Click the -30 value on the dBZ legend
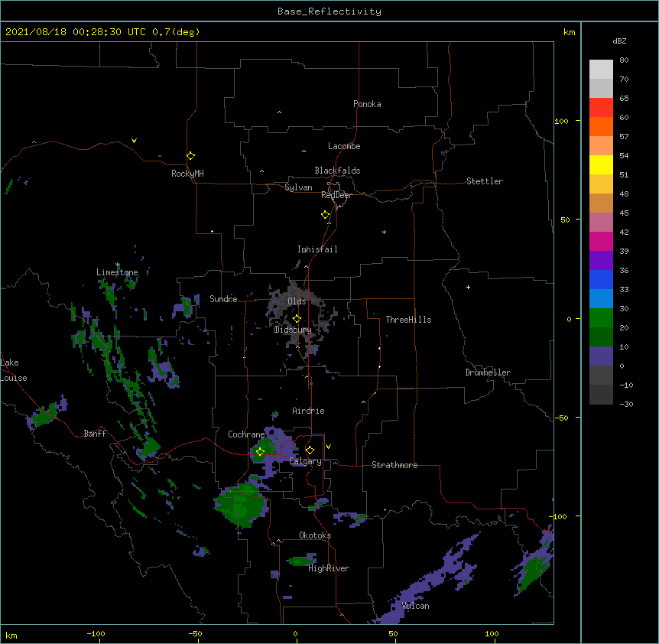 (626, 404)
